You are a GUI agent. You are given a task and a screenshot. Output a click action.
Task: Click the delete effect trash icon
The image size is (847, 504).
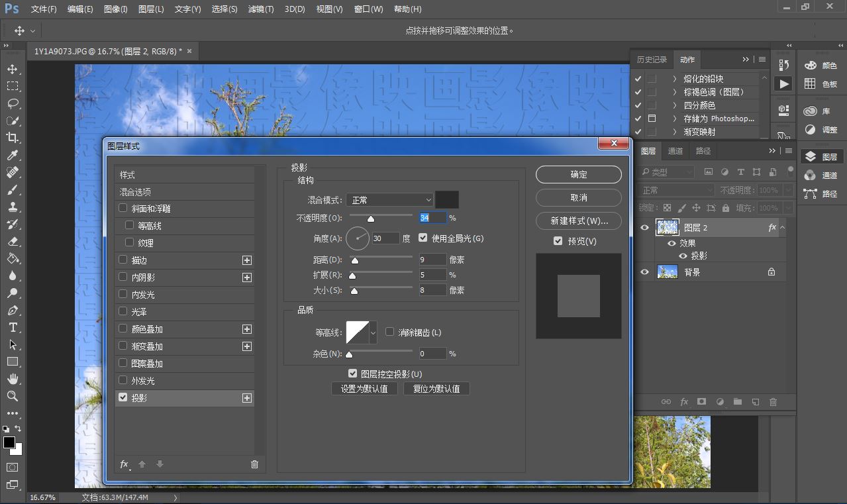tap(254, 464)
